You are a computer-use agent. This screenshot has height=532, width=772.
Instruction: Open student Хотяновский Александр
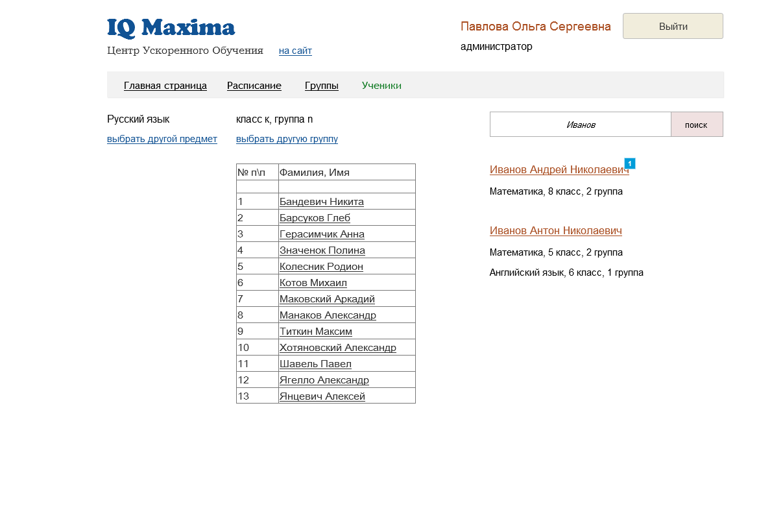338,348
